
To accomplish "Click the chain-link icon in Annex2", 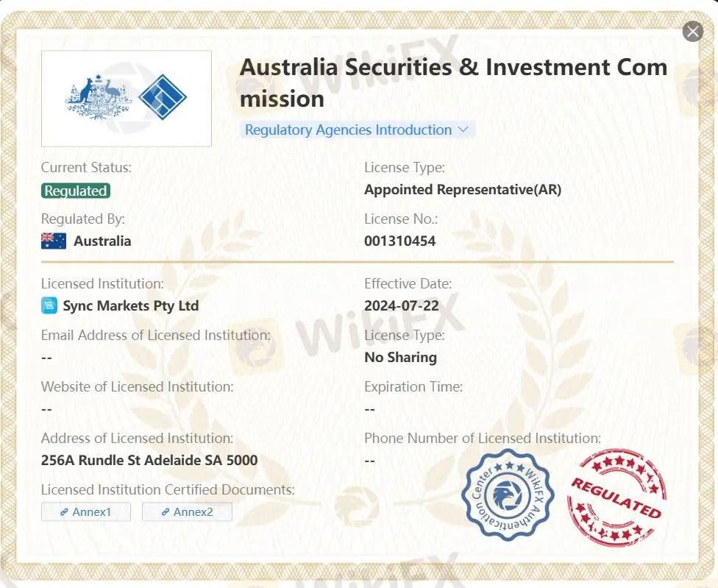I will [x=166, y=511].
